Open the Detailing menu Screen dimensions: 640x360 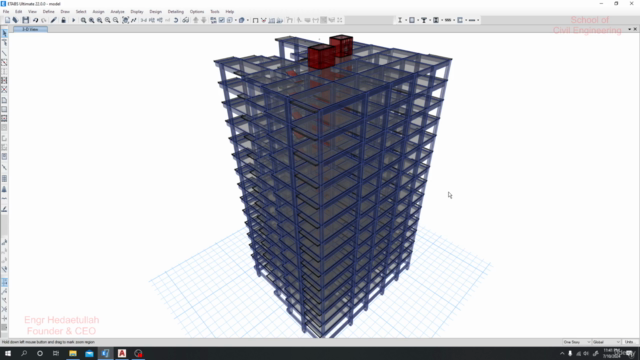176,12
